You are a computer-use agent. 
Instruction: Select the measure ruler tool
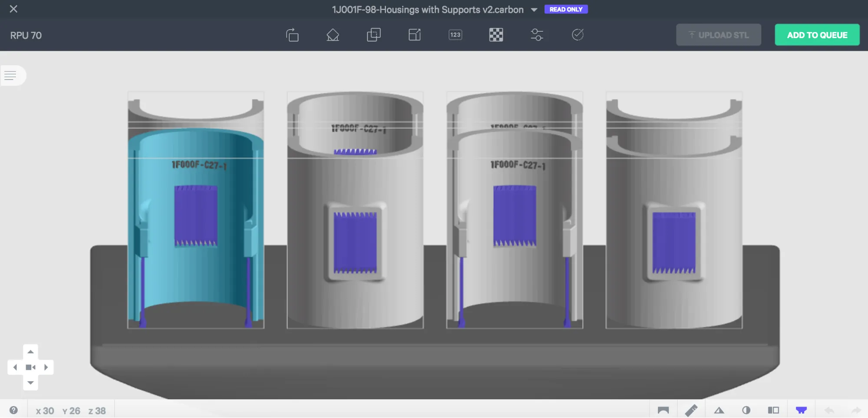691,410
